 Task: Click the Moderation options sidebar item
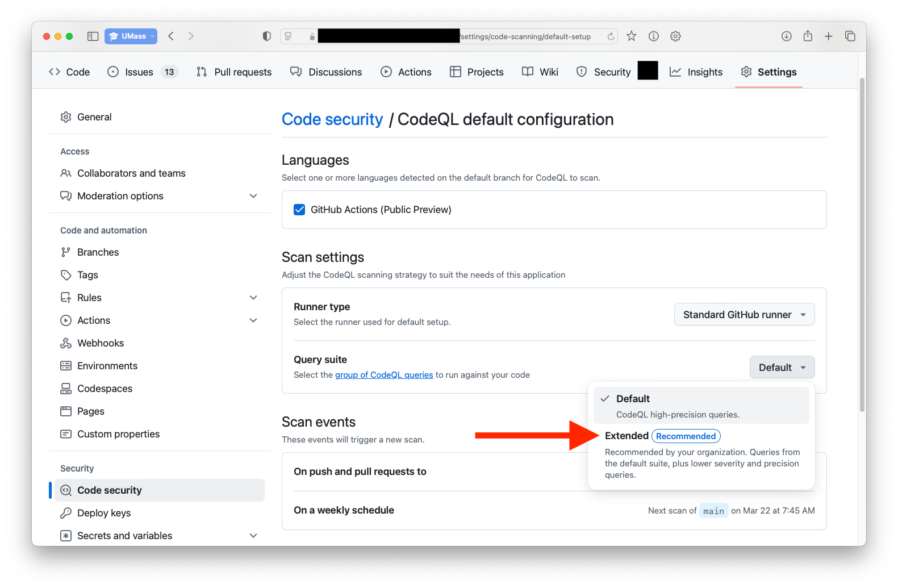point(160,196)
